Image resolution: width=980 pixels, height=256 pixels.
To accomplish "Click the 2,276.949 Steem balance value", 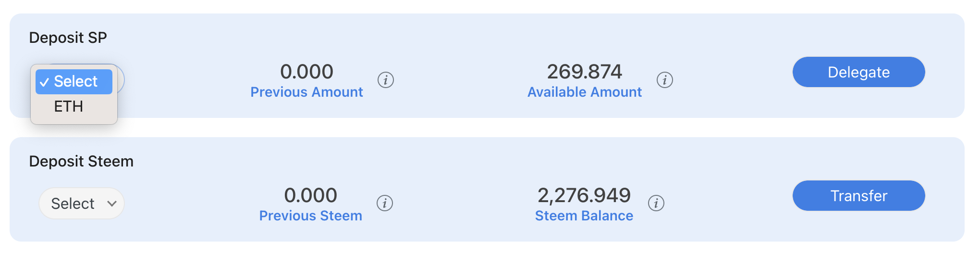I will tap(584, 195).
